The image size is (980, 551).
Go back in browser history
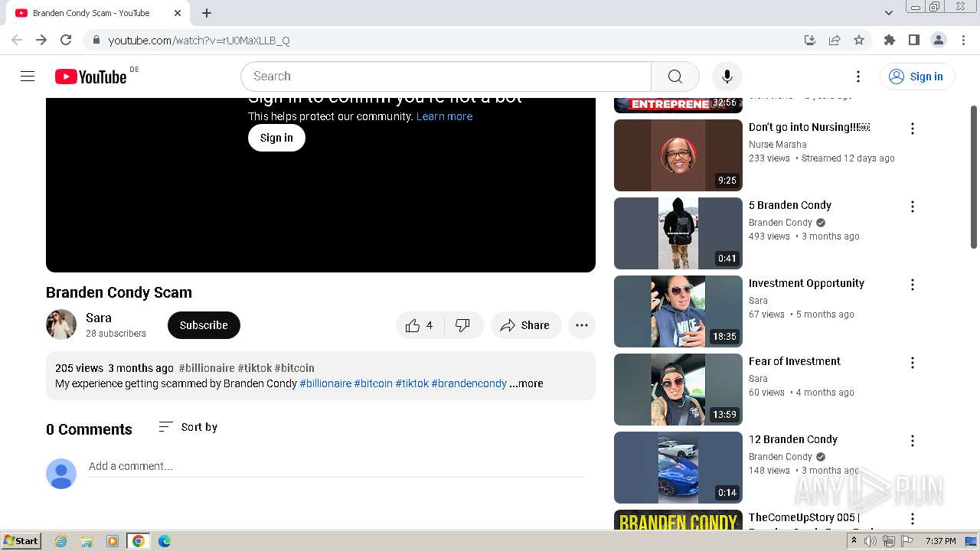click(17, 40)
